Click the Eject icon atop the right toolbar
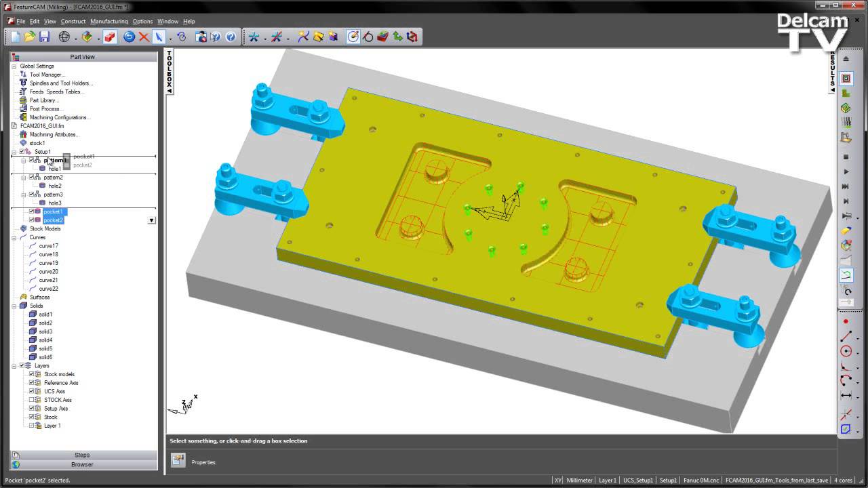 pos(846,59)
